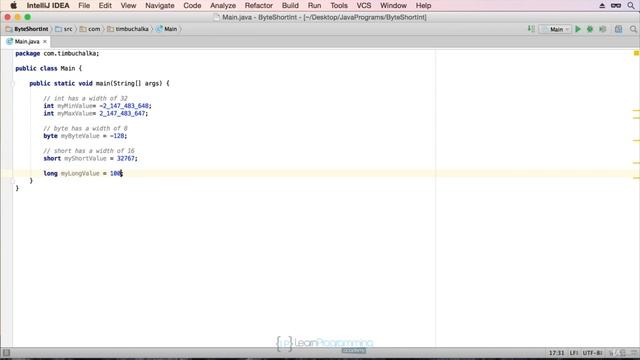Screen dimensions: 640x360
Task: Open the Run menu
Action: [x=314, y=6]
